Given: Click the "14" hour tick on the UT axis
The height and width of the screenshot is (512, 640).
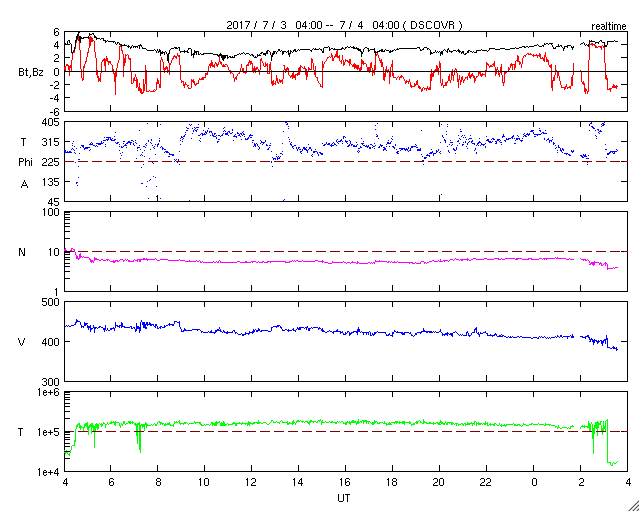Looking at the screenshot, I should pos(299,484).
